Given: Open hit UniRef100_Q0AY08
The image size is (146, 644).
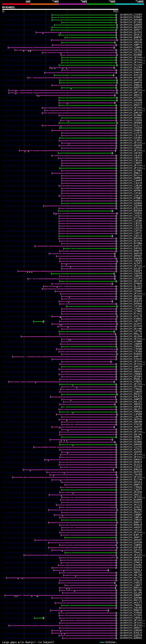Looking at the screenshot, I should click(x=131, y=75).
